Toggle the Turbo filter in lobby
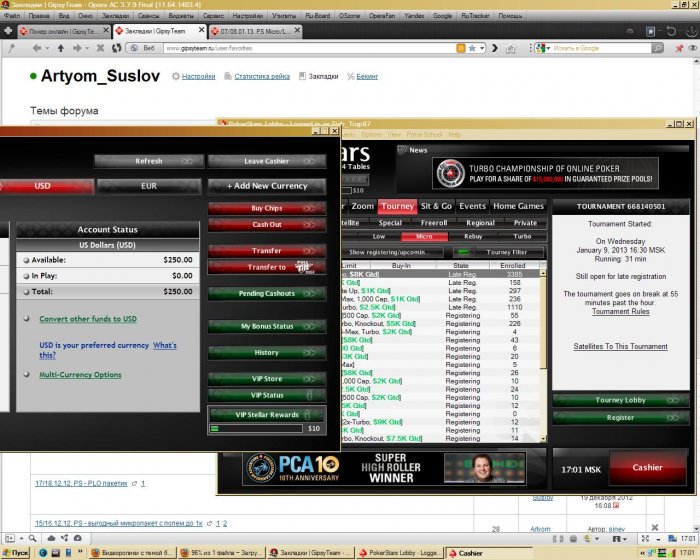700x560 pixels. coord(522,237)
